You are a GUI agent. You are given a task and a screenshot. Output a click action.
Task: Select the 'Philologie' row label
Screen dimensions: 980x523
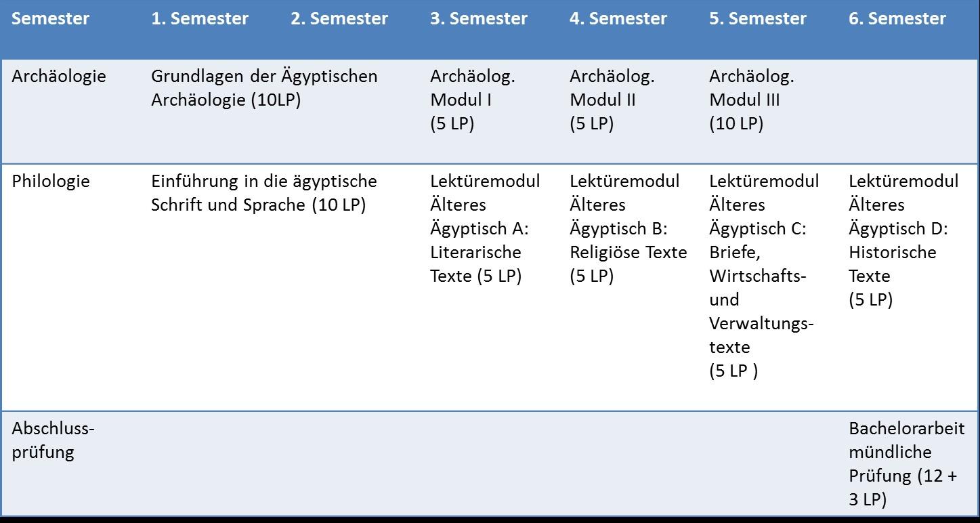tap(51, 182)
